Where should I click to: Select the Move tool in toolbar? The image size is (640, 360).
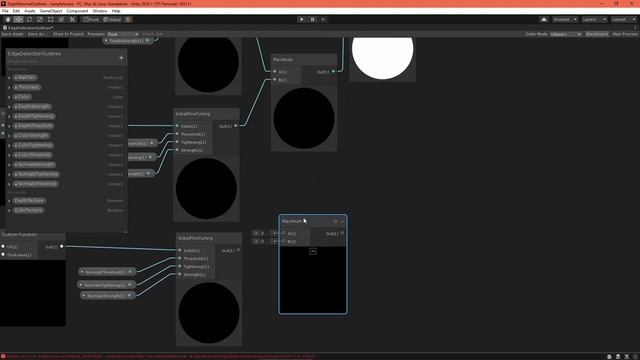point(18,20)
